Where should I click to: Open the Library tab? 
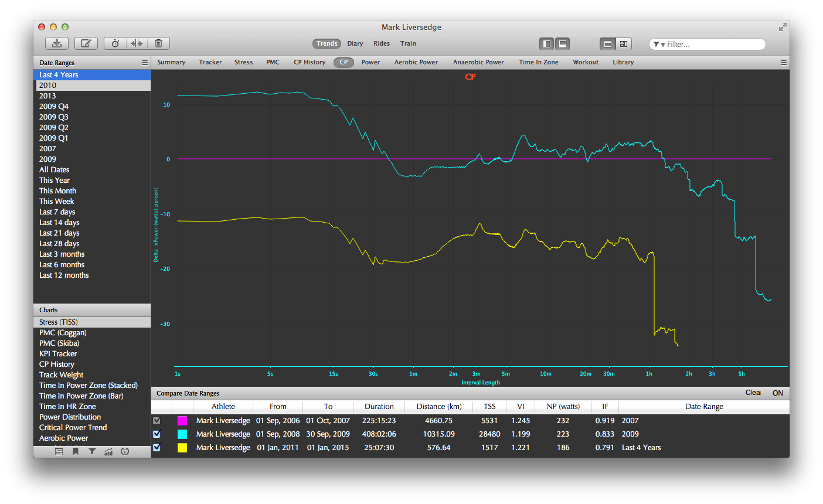[x=623, y=62]
